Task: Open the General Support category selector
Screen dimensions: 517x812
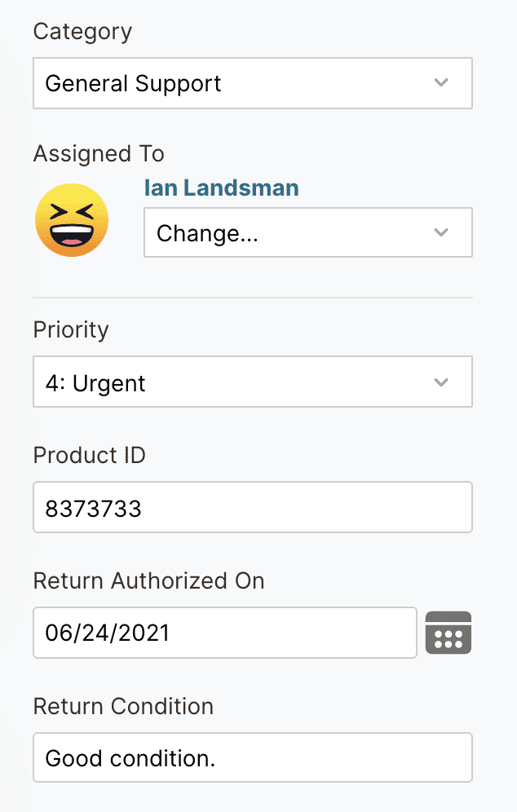Action: pos(236,83)
